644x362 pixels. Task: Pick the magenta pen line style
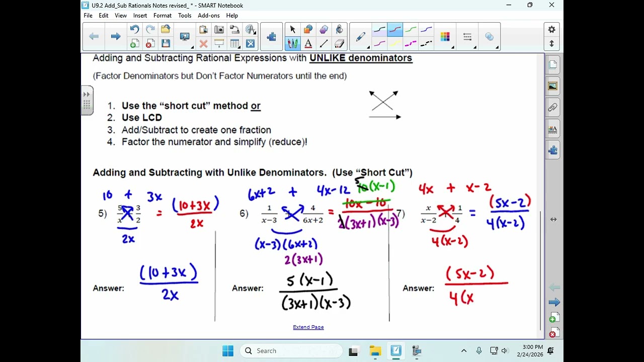coord(379,44)
